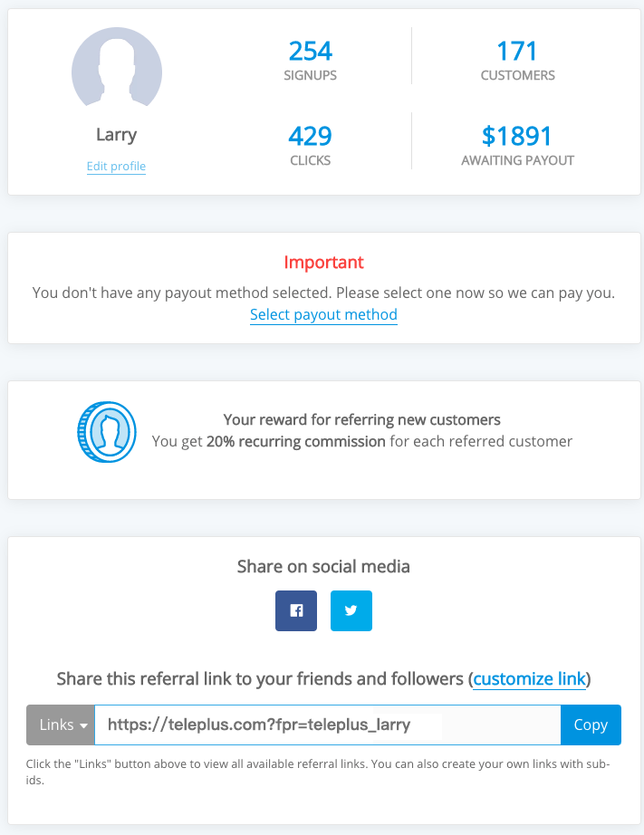644x835 pixels.
Task: Click the Links dropdown caret arrow
Action: [83, 725]
